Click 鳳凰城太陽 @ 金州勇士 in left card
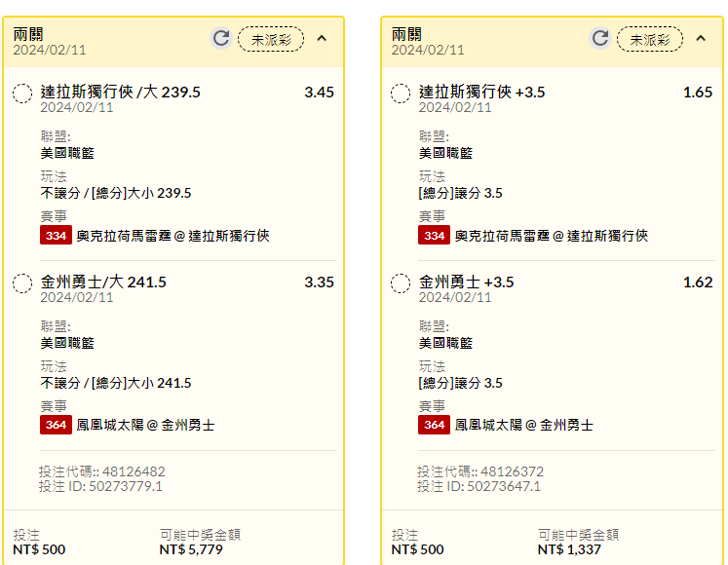This screenshot has height=565, width=728. click(145, 426)
